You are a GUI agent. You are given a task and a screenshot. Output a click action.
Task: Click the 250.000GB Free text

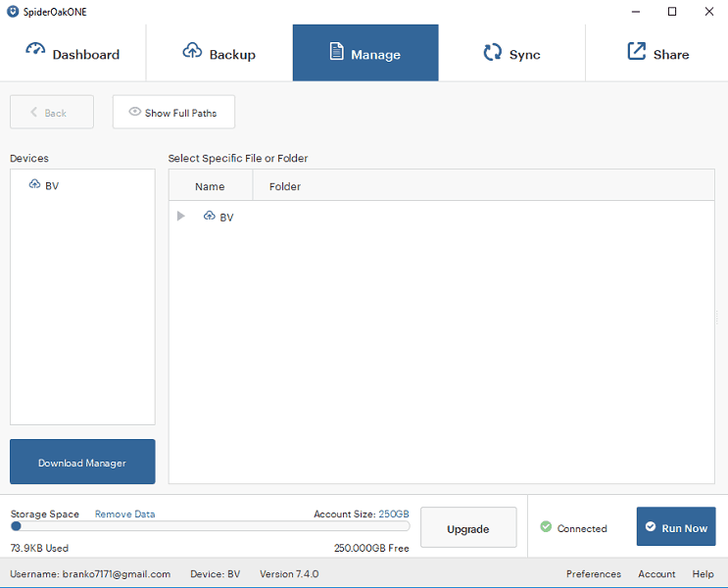point(371,548)
